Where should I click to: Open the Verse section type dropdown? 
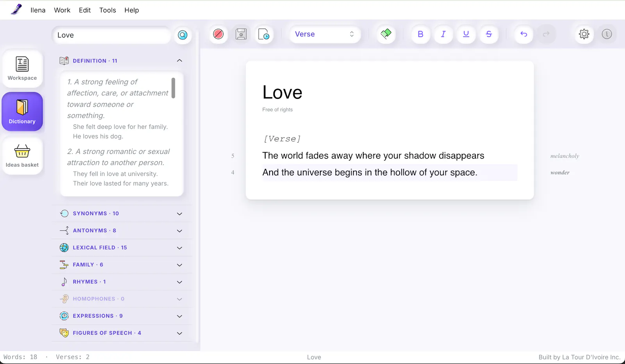(x=325, y=34)
